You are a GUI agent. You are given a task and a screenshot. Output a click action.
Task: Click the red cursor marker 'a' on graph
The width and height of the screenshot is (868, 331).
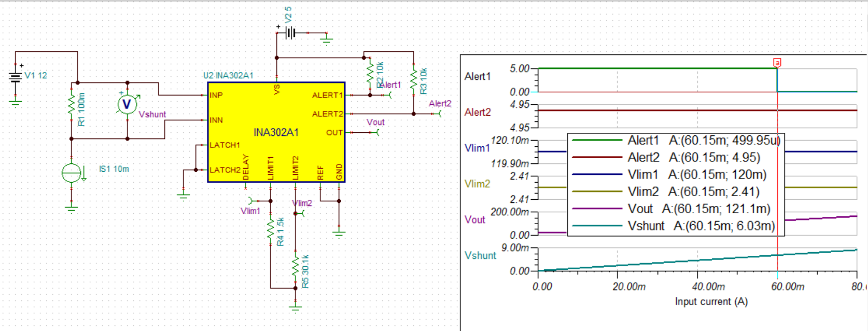pyautogui.click(x=777, y=63)
